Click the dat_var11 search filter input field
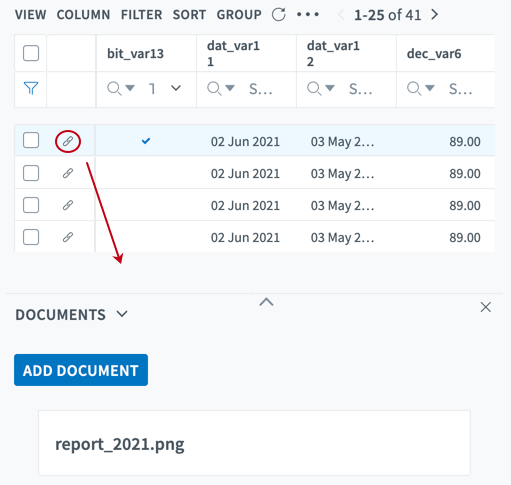Viewport: 511px width, 485px height. (x=261, y=89)
